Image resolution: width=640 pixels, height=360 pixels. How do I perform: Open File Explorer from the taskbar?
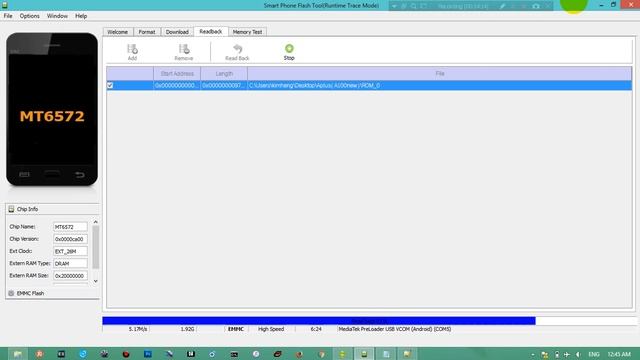pyautogui.click(x=18, y=354)
